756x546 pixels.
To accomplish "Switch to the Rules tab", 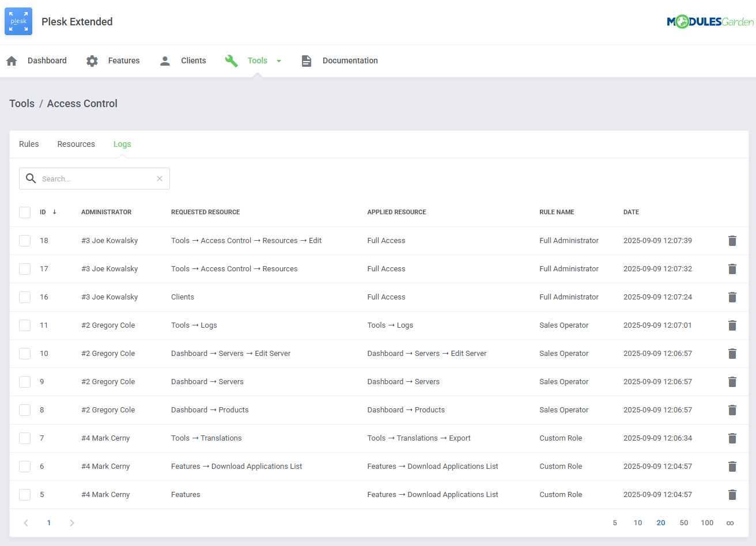I will (28, 144).
